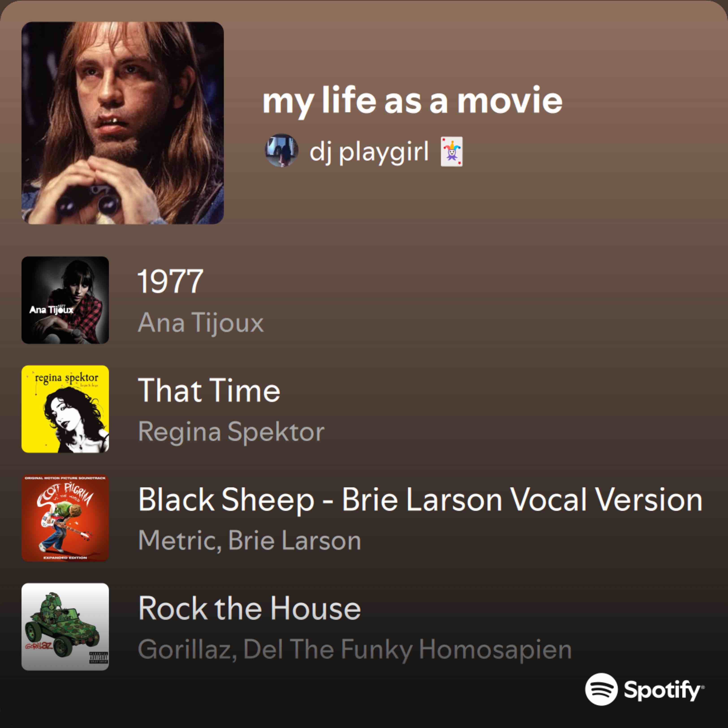The width and height of the screenshot is (728, 728).
Task: Open the playlist cover image
Action: [x=123, y=123]
